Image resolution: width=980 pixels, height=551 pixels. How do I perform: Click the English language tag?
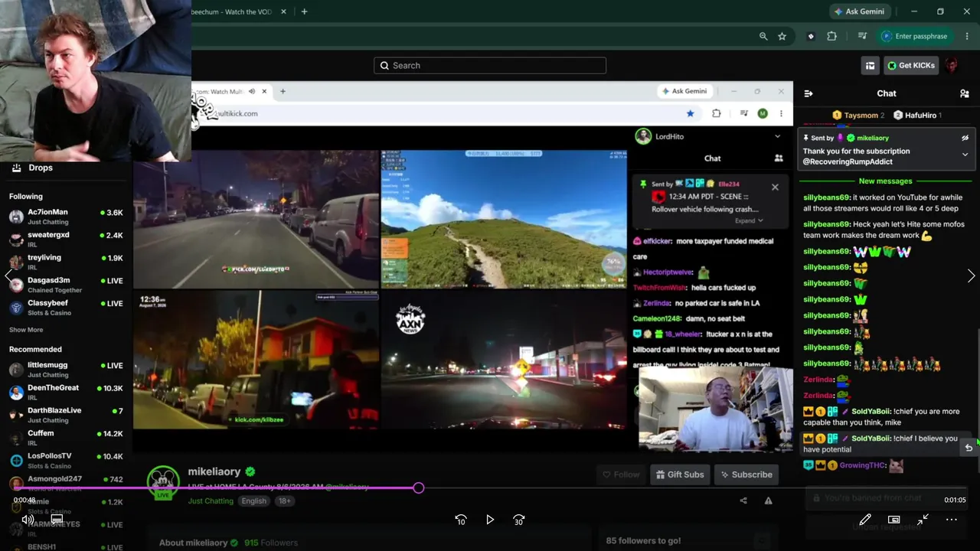tap(253, 501)
